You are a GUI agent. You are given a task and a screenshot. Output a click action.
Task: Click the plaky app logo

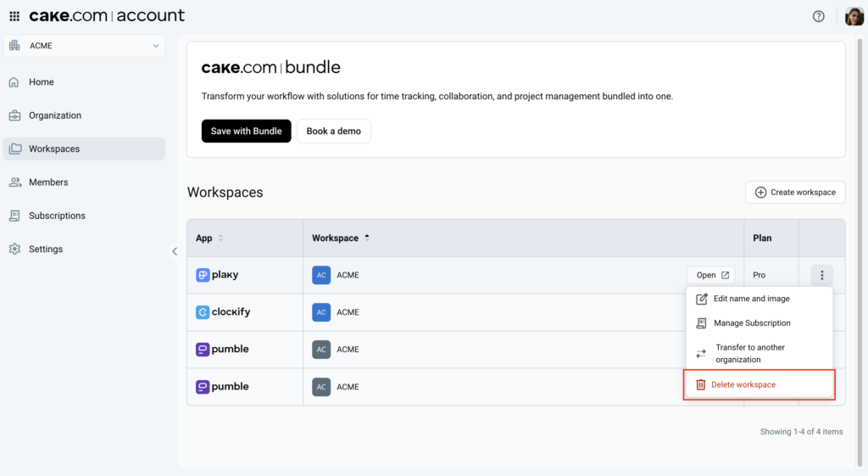point(217,275)
